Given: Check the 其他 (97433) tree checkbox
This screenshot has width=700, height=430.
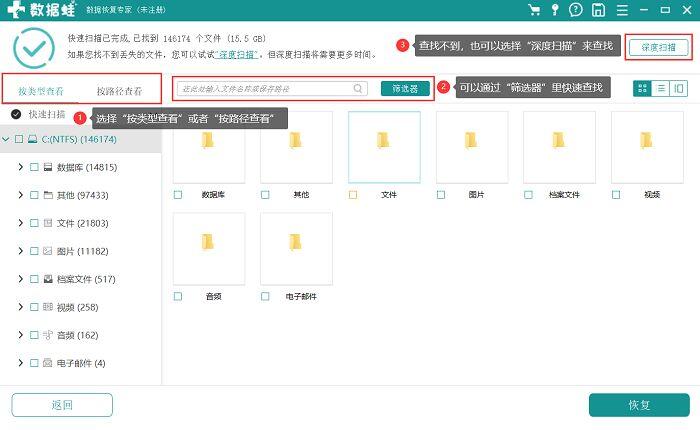Looking at the screenshot, I should tap(34, 195).
